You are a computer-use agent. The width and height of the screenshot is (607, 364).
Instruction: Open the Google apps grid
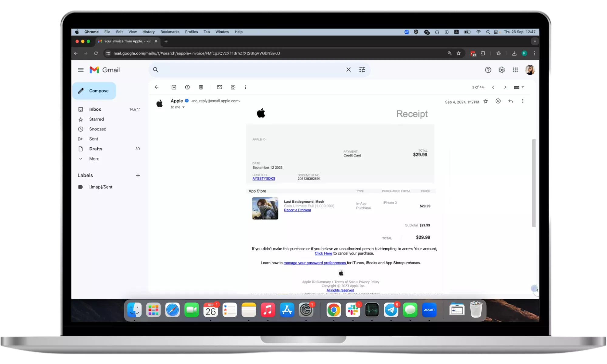(515, 70)
